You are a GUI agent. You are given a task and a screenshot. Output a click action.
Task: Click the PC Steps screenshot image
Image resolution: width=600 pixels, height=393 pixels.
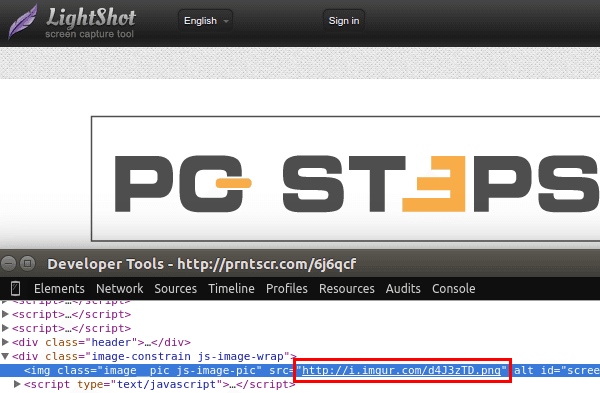pos(345,179)
